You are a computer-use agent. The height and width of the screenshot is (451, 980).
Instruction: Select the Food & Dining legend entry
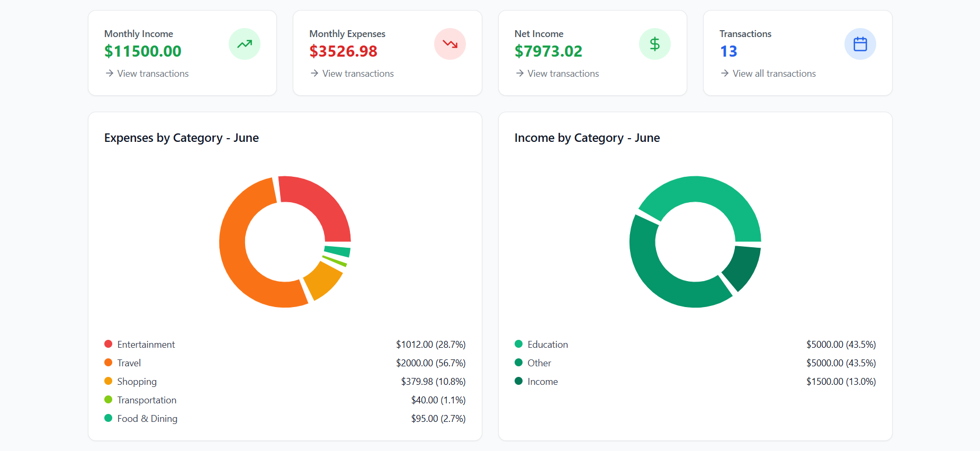point(285,418)
